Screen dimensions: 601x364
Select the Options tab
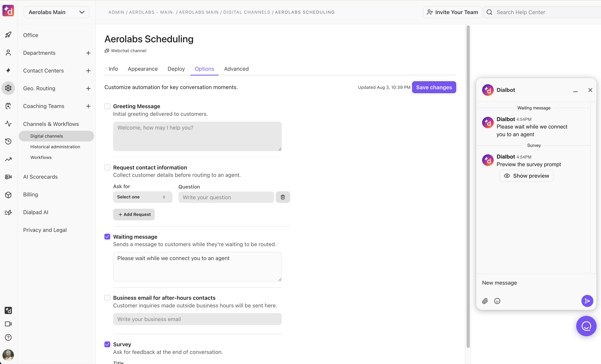pyautogui.click(x=204, y=69)
